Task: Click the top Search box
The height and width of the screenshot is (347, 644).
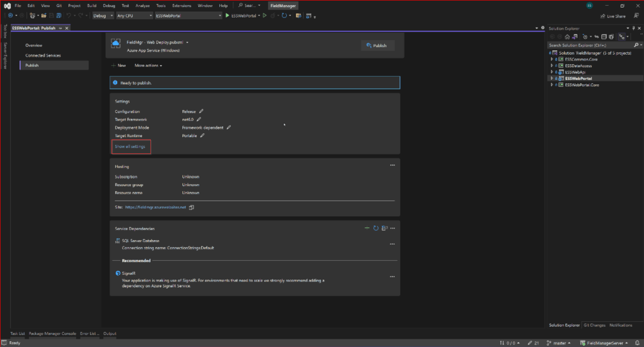Action: click(x=250, y=6)
